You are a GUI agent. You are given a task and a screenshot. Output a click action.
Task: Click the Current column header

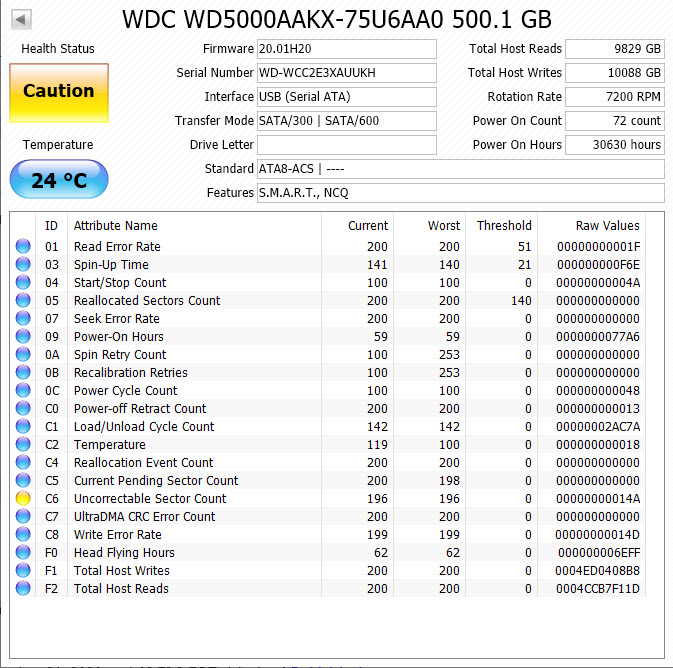pyautogui.click(x=368, y=226)
